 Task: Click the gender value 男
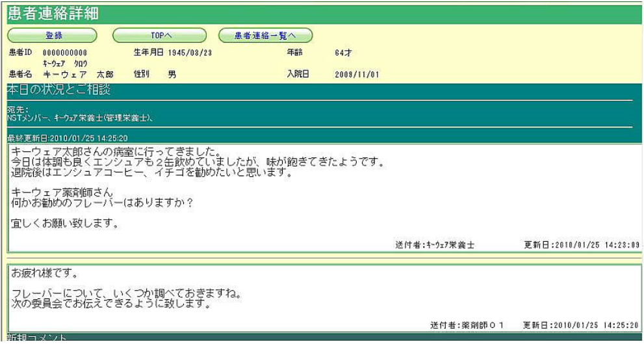172,74
